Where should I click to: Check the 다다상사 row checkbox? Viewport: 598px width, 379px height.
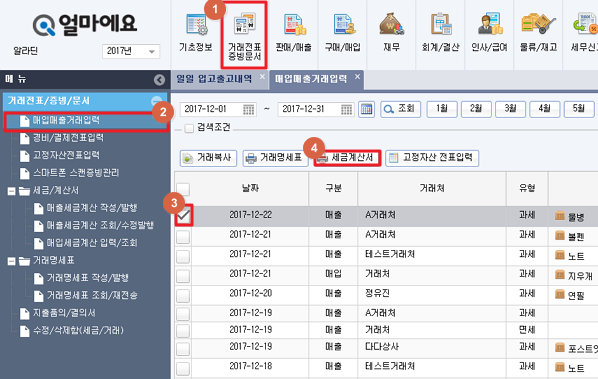pyautogui.click(x=183, y=348)
